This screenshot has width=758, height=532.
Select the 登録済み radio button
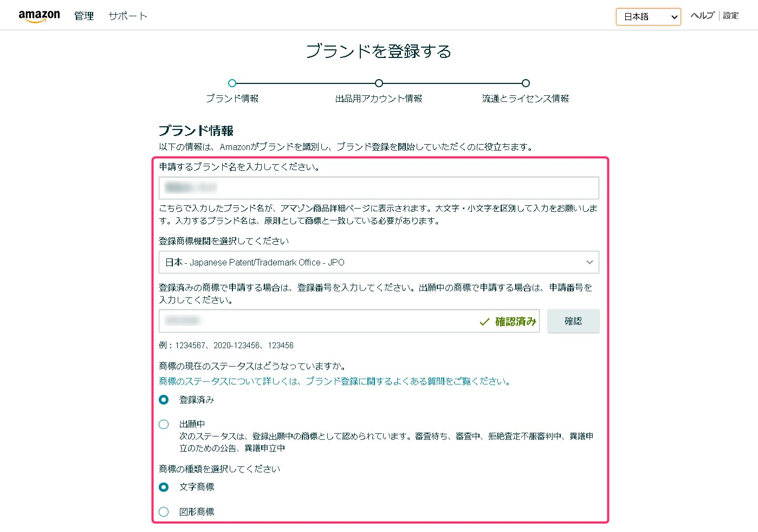[x=164, y=400]
